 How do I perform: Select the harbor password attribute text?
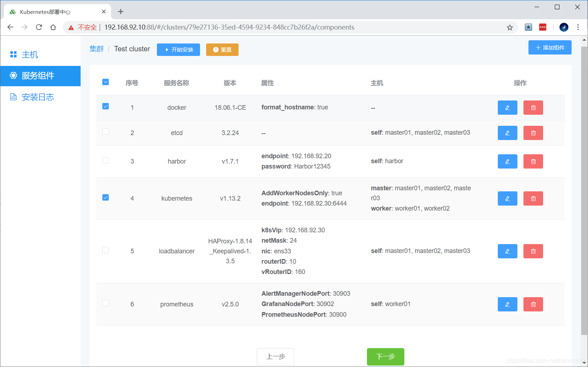pyautogui.click(x=296, y=166)
